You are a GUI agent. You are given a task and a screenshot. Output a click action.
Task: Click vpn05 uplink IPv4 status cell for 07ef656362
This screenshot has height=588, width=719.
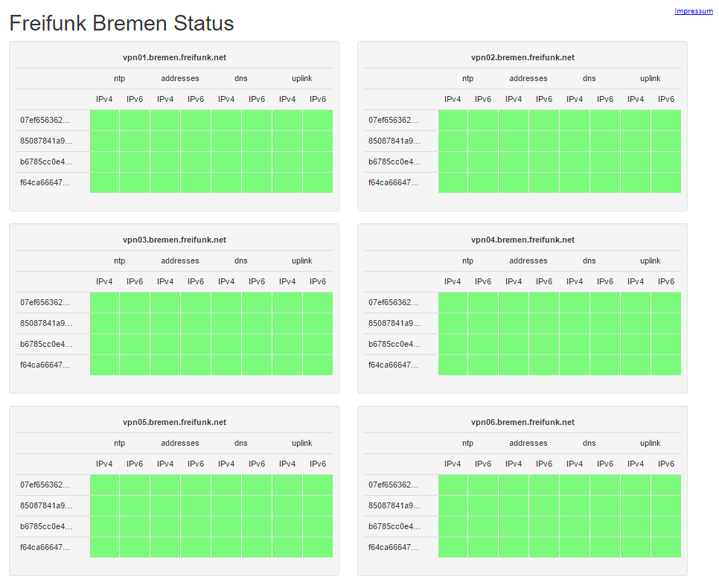(x=287, y=485)
